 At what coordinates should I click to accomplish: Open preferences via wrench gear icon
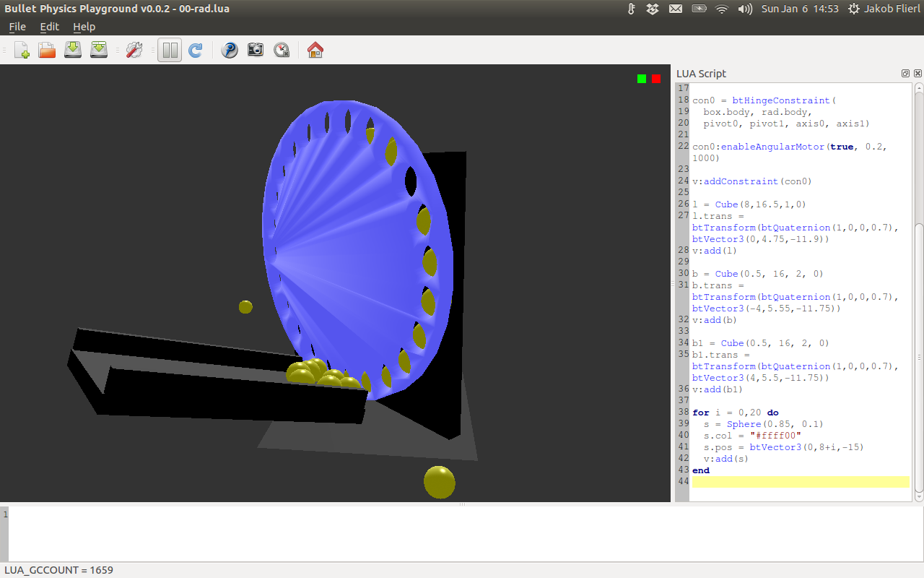click(x=134, y=50)
